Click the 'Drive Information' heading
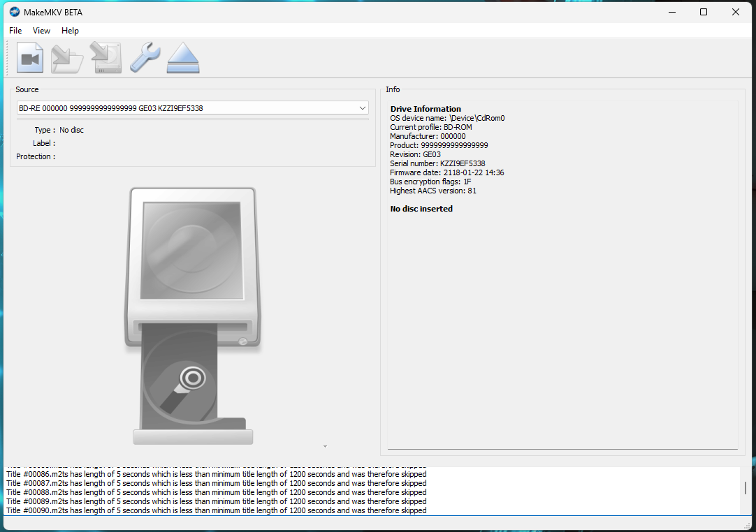 point(426,109)
